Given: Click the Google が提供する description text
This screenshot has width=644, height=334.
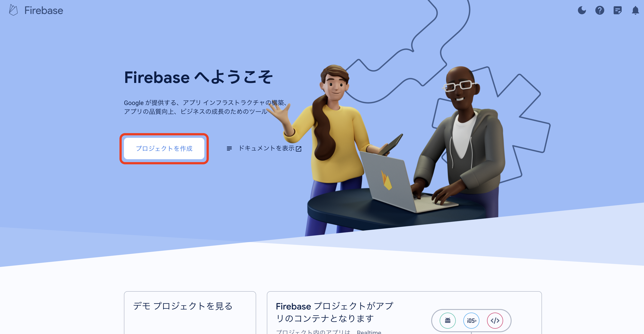Looking at the screenshot, I should click(205, 107).
